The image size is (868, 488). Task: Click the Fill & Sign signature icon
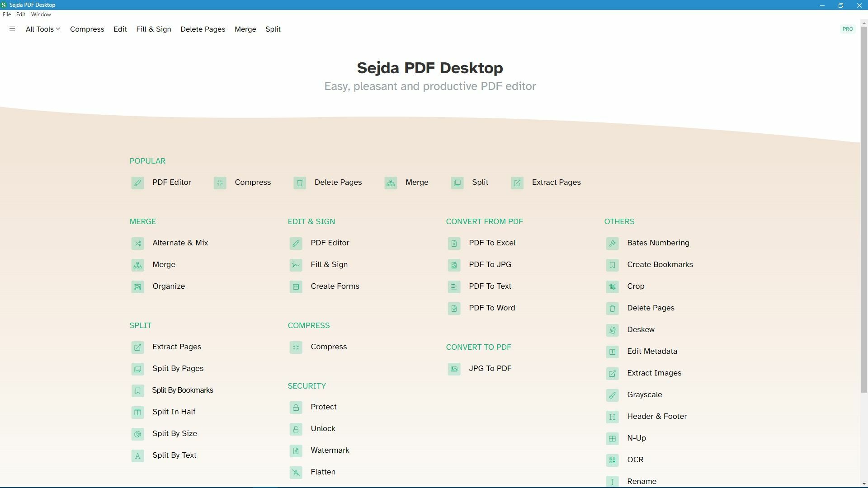296,265
